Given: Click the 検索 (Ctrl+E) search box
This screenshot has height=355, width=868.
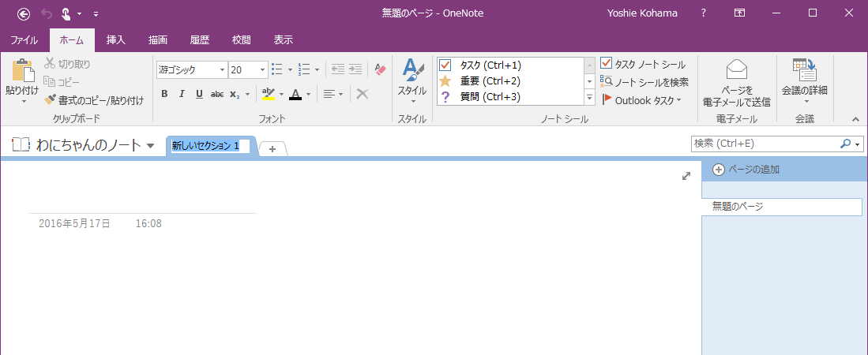Looking at the screenshot, I should [766, 144].
